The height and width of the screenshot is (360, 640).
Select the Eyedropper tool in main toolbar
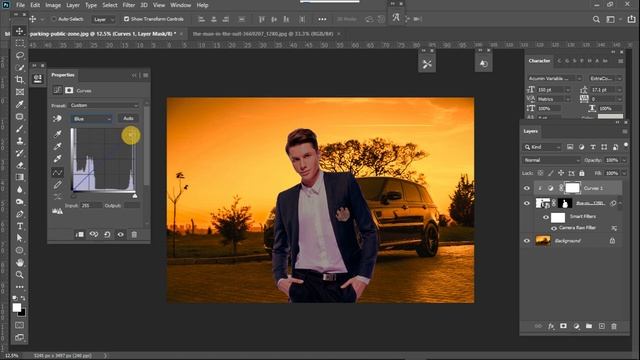click(x=20, y=104)
